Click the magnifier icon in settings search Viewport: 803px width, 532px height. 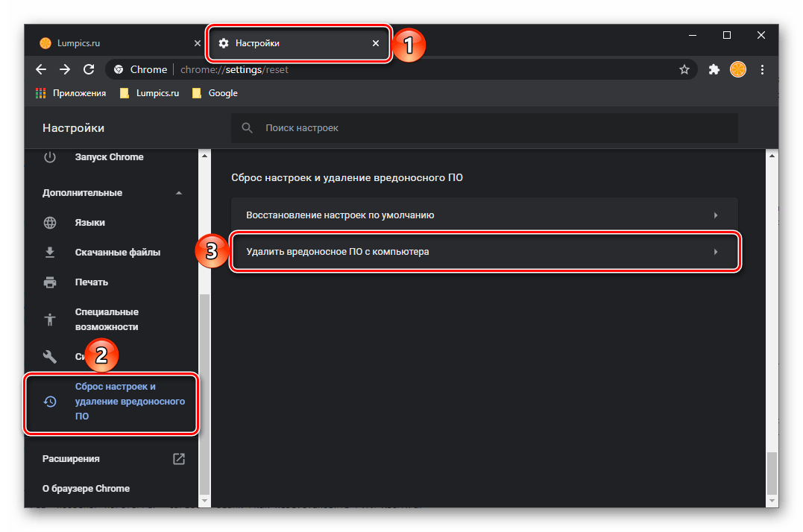pos(247,128)
